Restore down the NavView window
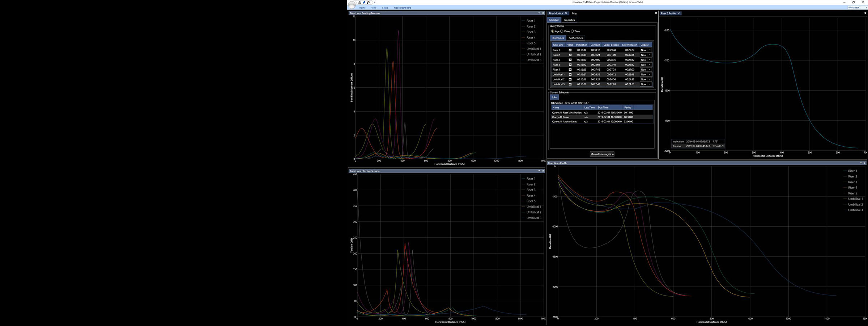Viewport: 868px width, 326px height. 854,2
